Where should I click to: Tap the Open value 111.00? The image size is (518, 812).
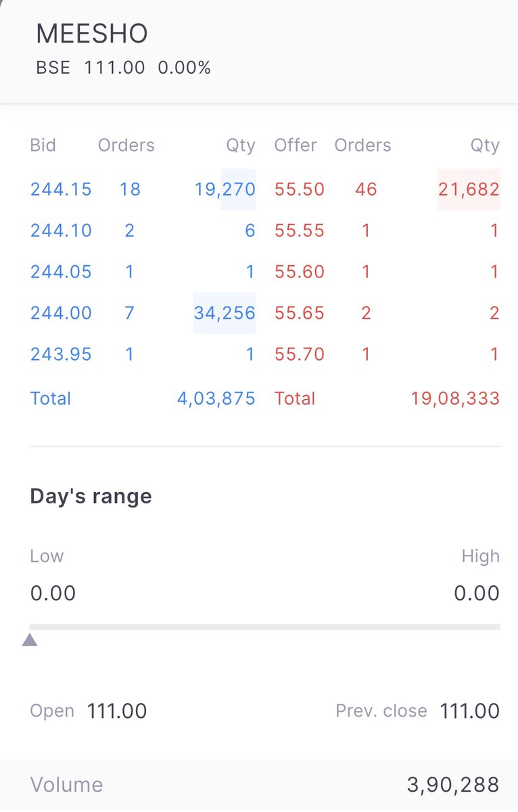point(117,711)
